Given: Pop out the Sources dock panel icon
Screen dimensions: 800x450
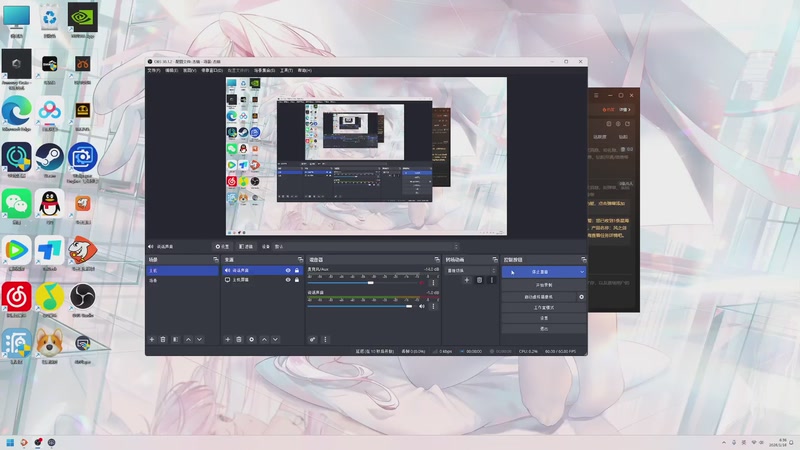Looking at the screenshot, I should pyautogui.click(x=300, y=260).
